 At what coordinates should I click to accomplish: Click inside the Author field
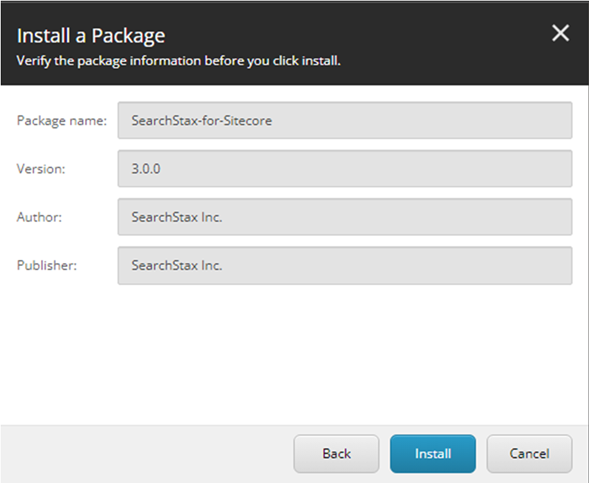345,217
